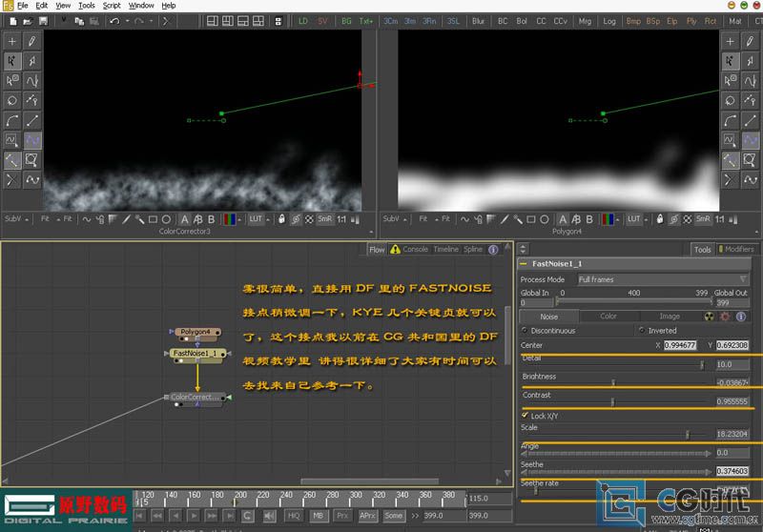The image size is (763, 532).
Task: Click the rectangle mask icon under left viewer
Action: click(153, 220)
